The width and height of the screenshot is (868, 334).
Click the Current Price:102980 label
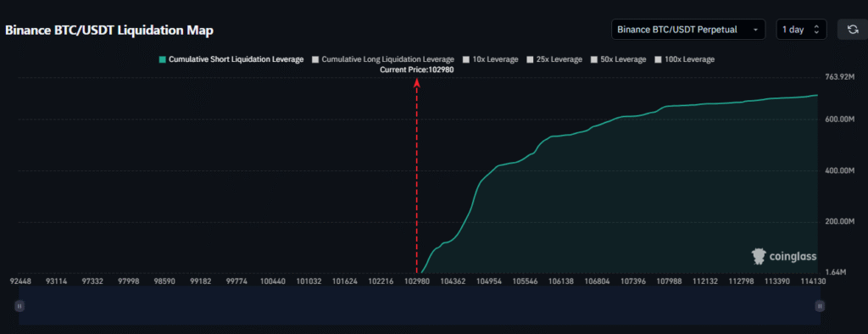[417, 70]
